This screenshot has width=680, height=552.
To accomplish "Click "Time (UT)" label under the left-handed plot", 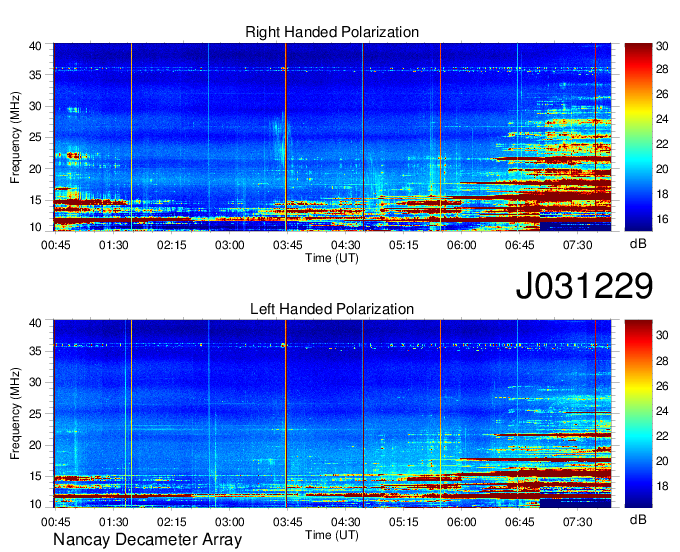I will point(332,535).
